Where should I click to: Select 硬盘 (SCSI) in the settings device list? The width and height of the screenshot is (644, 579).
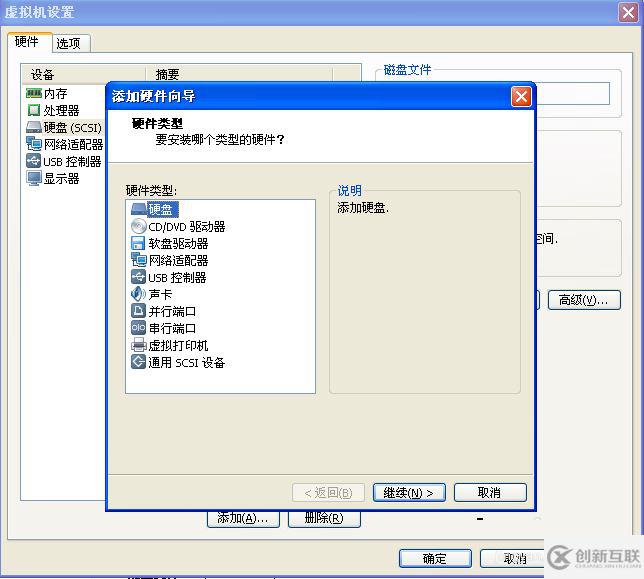pyautogui.click(x=73, y=128)
